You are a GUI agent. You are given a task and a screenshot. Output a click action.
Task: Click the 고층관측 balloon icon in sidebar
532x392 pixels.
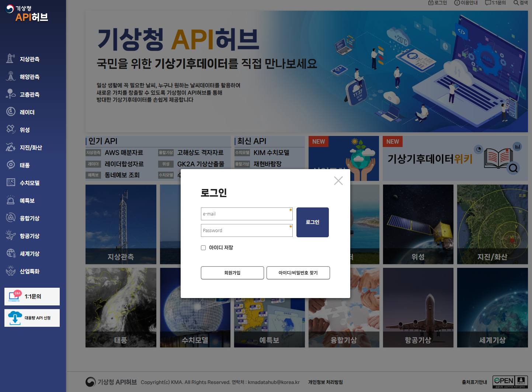coord(11,94)
